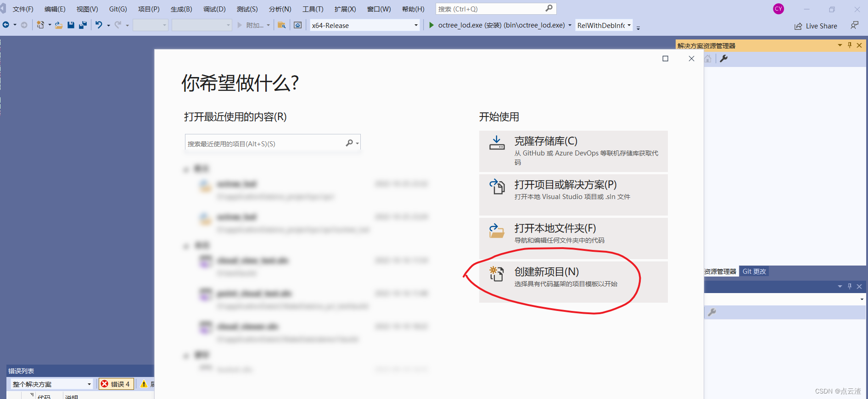Choose 打开本地文件夹(F)
Image resolution: width=868 pixels, height=399 pixels.
(573, 238)
